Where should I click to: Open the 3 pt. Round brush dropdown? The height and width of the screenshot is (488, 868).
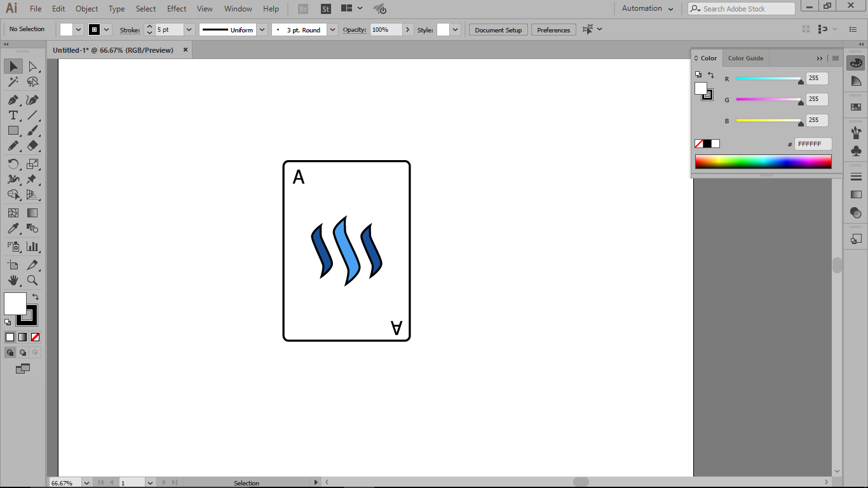[333, 29]
